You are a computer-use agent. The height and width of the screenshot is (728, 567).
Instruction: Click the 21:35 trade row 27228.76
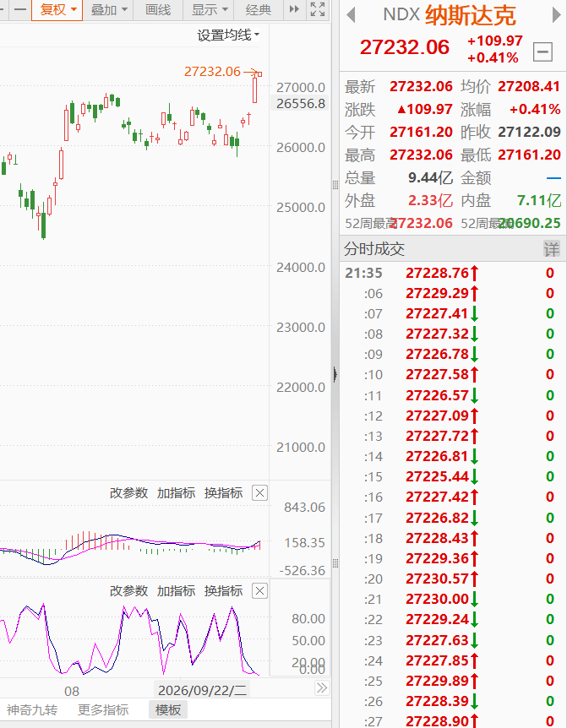point(453,273)
